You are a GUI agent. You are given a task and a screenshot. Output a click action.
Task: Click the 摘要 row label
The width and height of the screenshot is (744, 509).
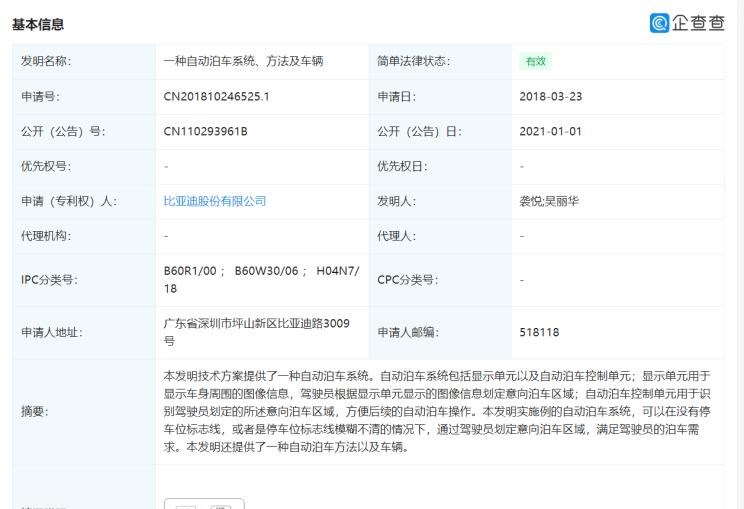35,411
